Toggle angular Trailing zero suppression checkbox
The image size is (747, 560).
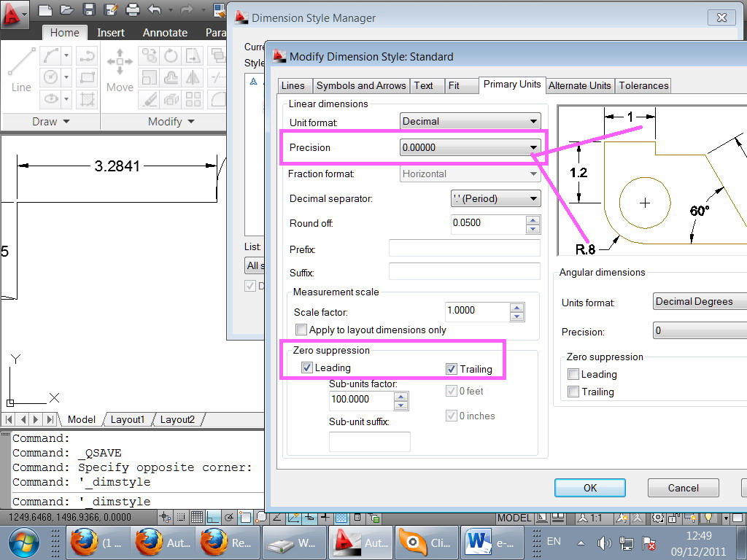click(x=573, y=392)
